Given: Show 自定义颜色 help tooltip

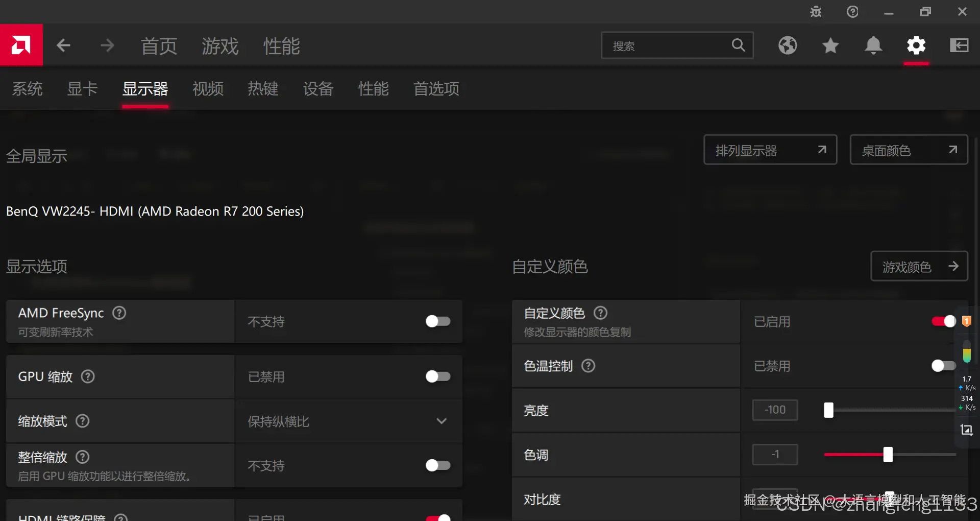Looking at the screenshot, I should pos(601,313).
